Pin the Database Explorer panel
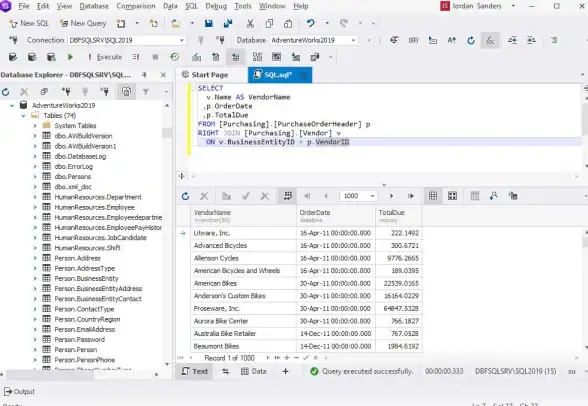 point(144,75)
